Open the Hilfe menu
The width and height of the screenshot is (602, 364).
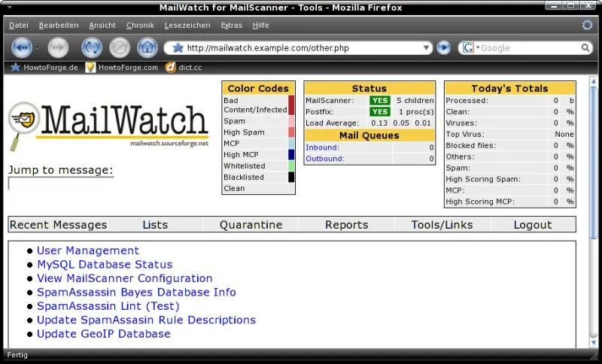[260, 26]
